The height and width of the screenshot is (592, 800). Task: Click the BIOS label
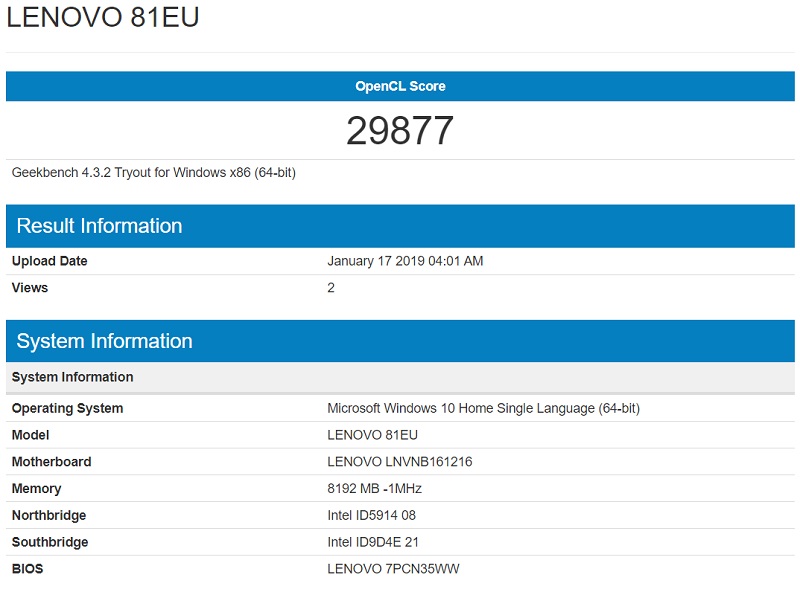[x=28, y=569]
